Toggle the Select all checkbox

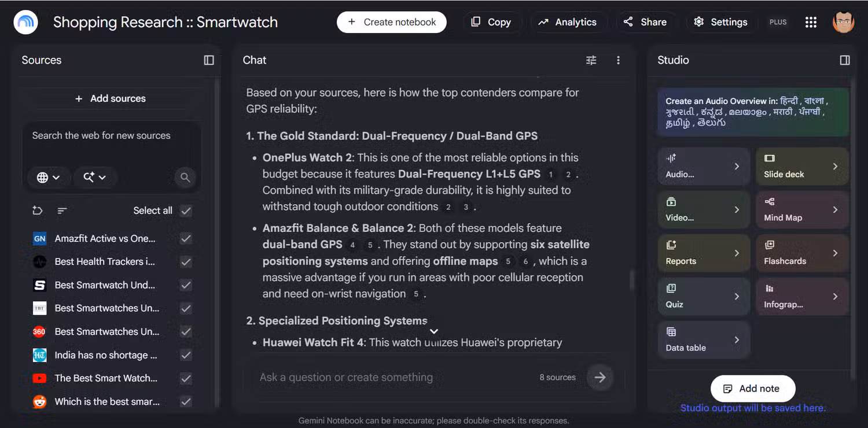tap(186, 211)
